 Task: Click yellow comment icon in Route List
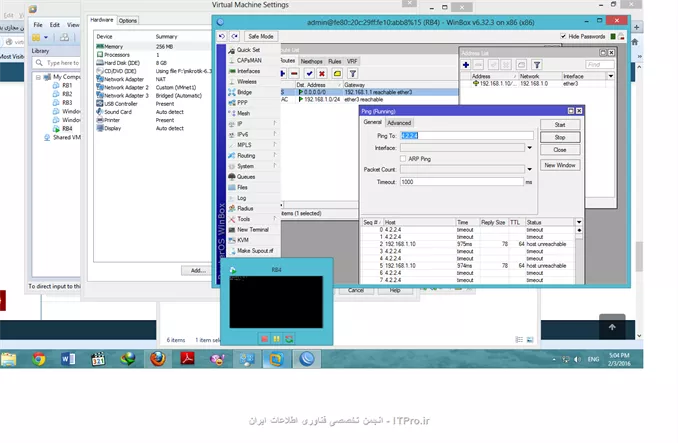[x=337, y=73]
